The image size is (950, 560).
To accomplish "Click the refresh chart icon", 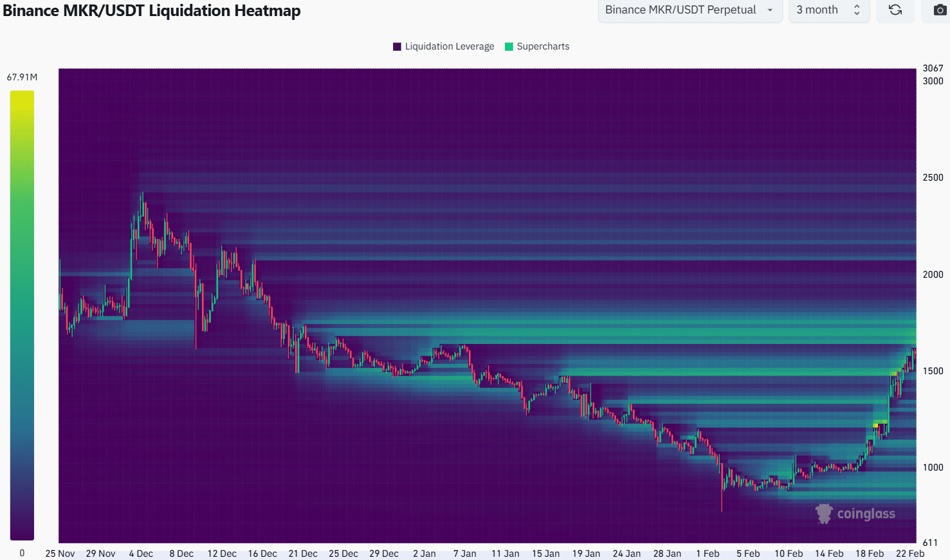I will point(895,10).
